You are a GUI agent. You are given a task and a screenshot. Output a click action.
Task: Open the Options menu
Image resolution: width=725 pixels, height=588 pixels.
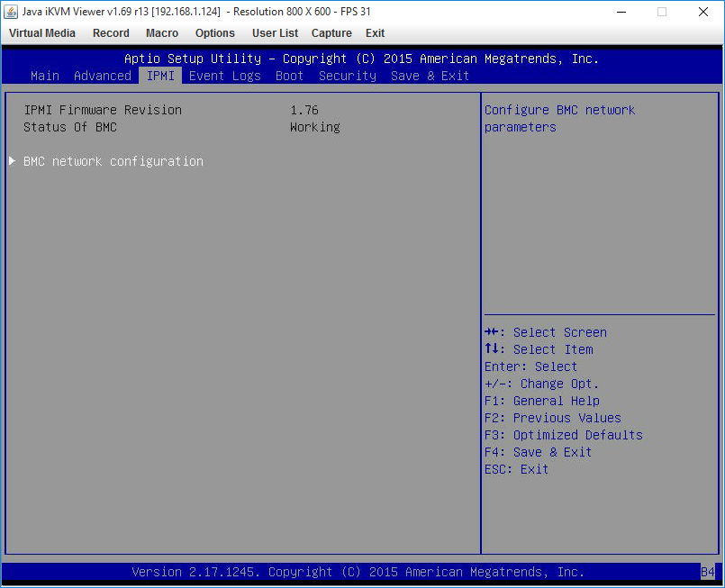pyautogui.click(x=215, y=33)
